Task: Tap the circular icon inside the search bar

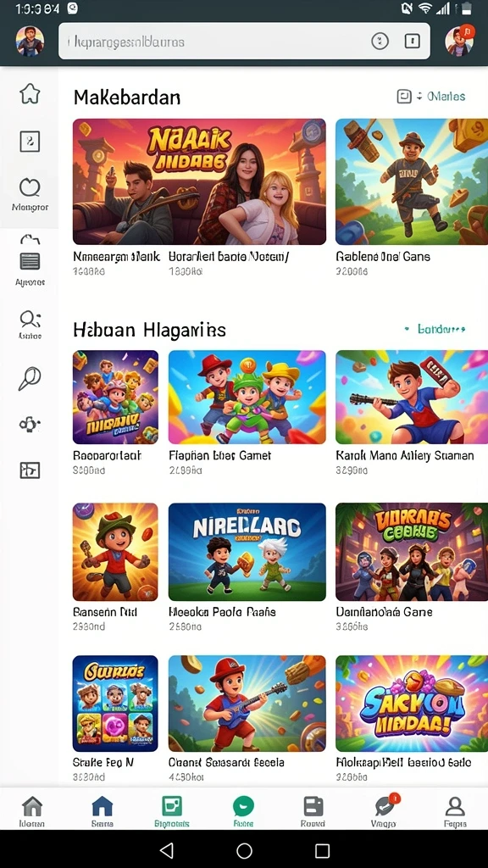Action: [380, 41]
